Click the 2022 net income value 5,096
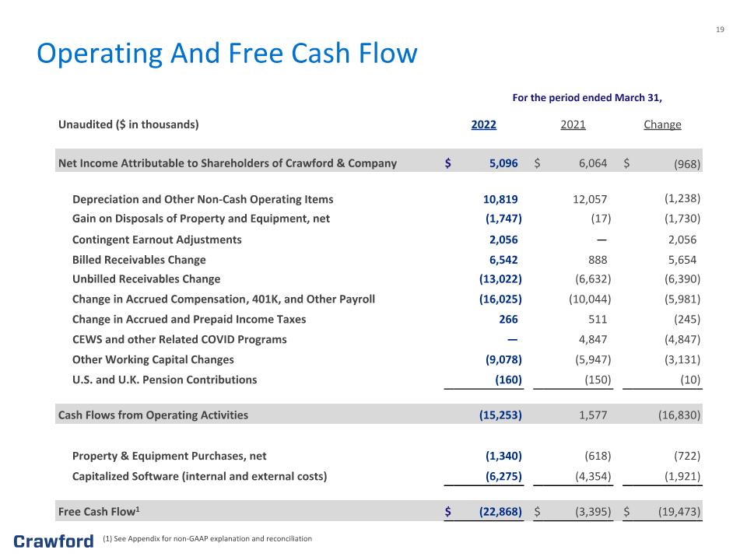Viewport: 747px width, 560px height. click(x=503, y=163)
